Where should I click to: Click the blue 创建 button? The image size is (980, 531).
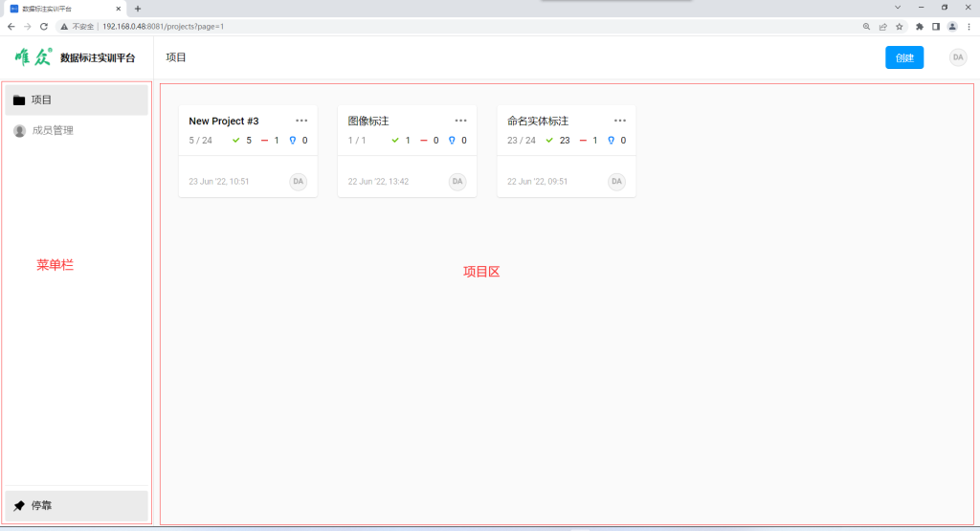click(x=904, y=57)
